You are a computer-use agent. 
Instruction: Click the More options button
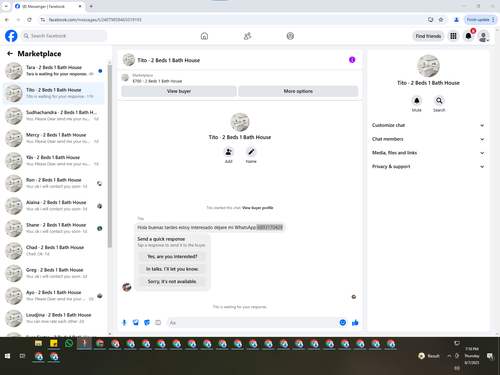[x=298, y=91]
